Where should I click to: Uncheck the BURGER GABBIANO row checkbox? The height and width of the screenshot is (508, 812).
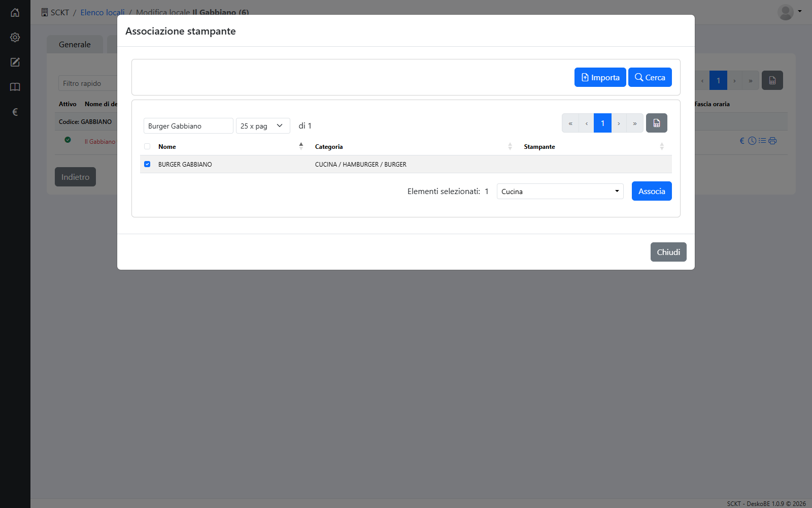[147, 164]
